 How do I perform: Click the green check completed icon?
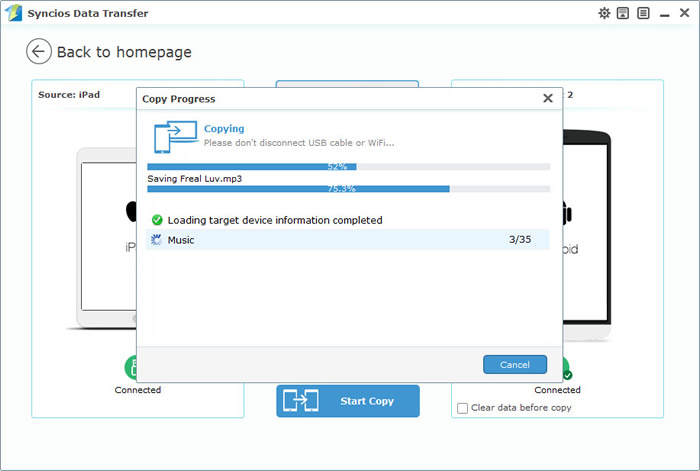click(157, 220)
